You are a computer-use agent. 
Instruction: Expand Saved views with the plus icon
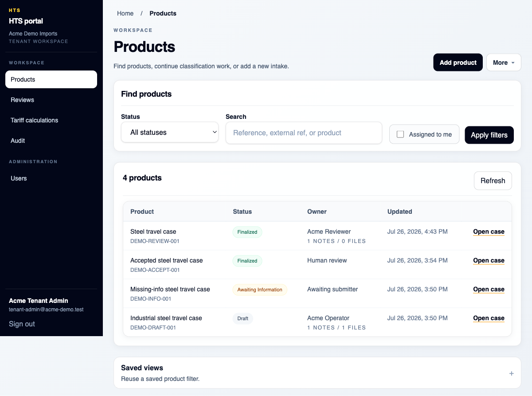(x=511, y=373)
